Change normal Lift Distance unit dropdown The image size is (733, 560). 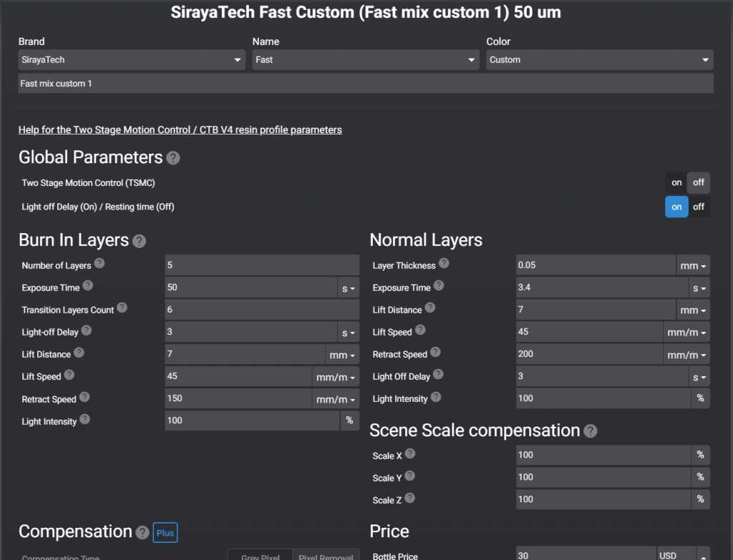pyautogui.click(x=693, y=310)
